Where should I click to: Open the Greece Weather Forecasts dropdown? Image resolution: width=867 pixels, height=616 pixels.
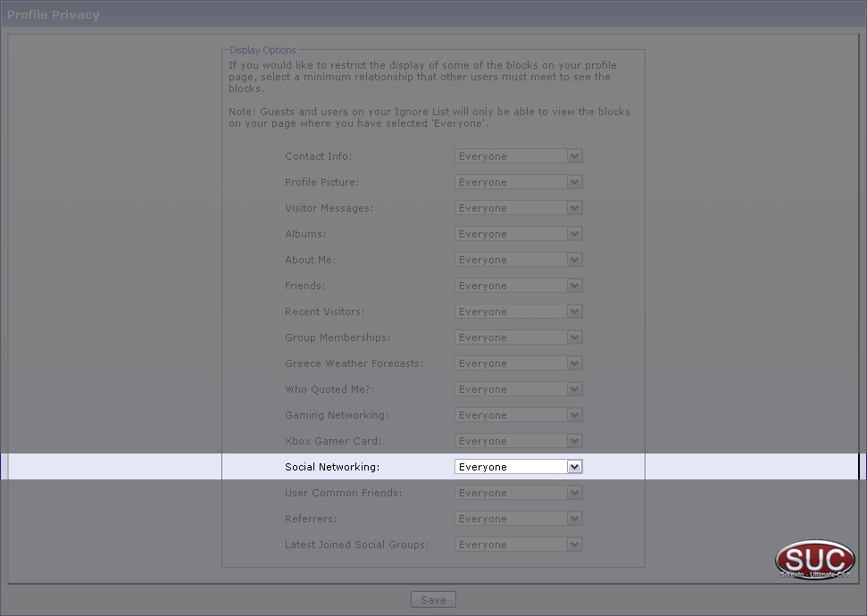coord(518,363)
